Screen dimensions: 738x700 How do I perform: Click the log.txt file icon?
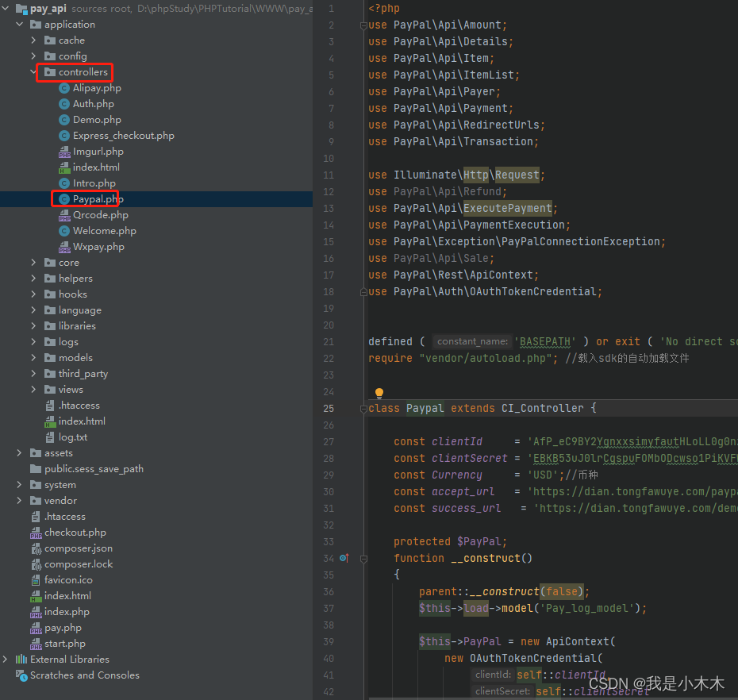point(50,437)
